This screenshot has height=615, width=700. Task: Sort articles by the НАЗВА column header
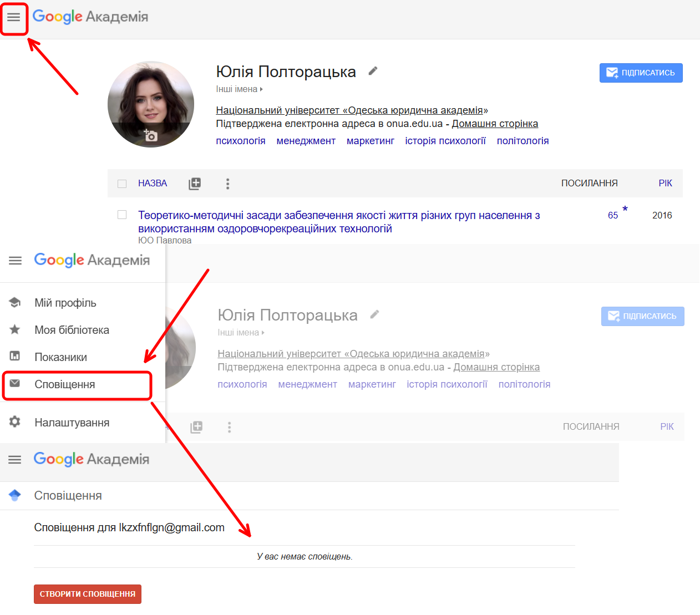tap(153, 184)
